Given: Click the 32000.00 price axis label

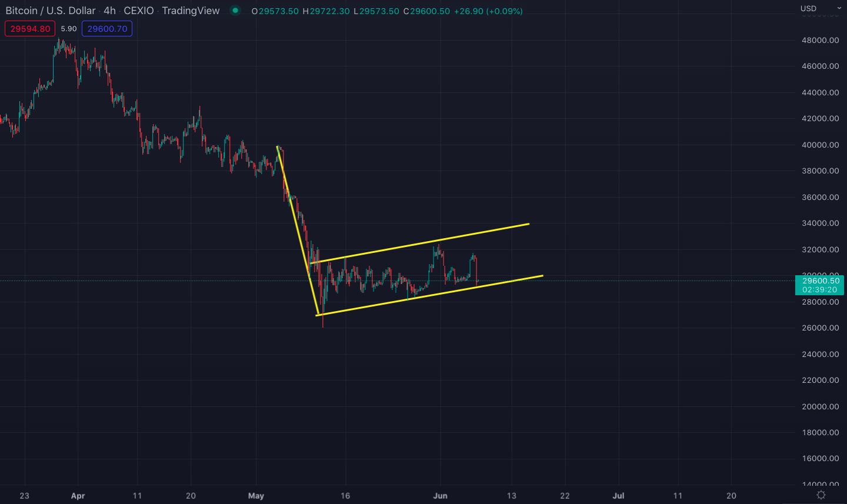Looking at the screenshot, I should 820,249.
